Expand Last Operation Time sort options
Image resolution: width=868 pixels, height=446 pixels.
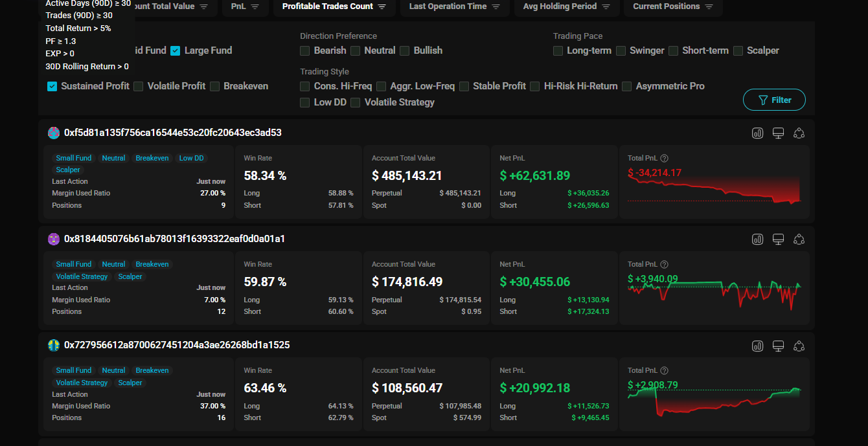(454, 6)
